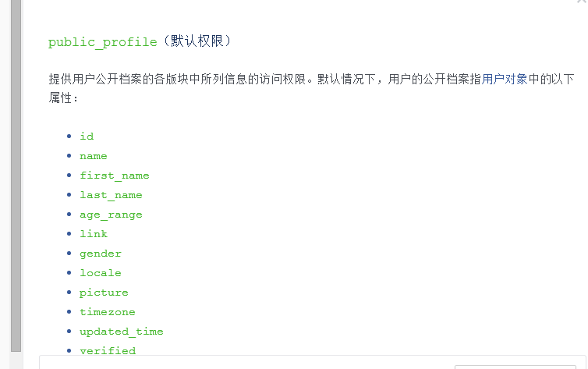Viewport: 588px width, 369px height.
Task: Select the locale property
Action: pos(101,272)
